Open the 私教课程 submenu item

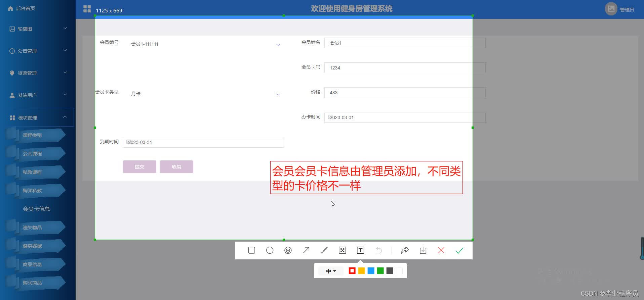click(36, 172)
